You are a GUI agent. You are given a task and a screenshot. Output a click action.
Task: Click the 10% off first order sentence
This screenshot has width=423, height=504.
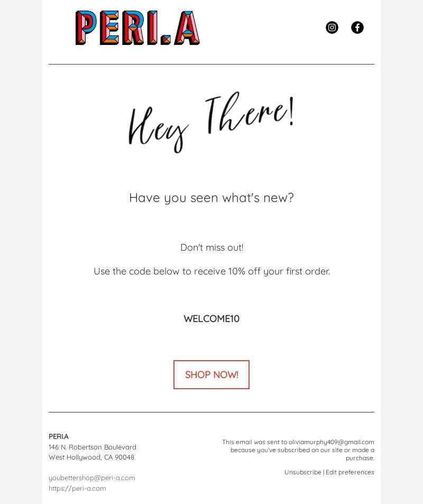(212, 272)
